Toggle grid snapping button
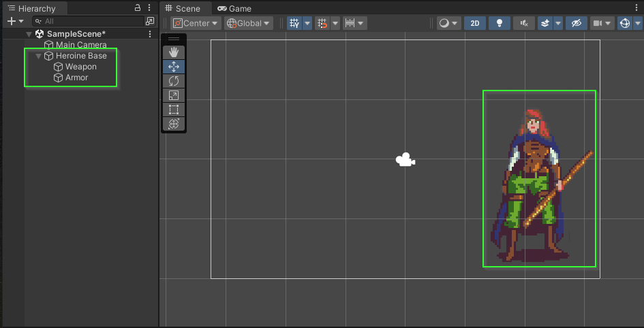 click(323, 23)
